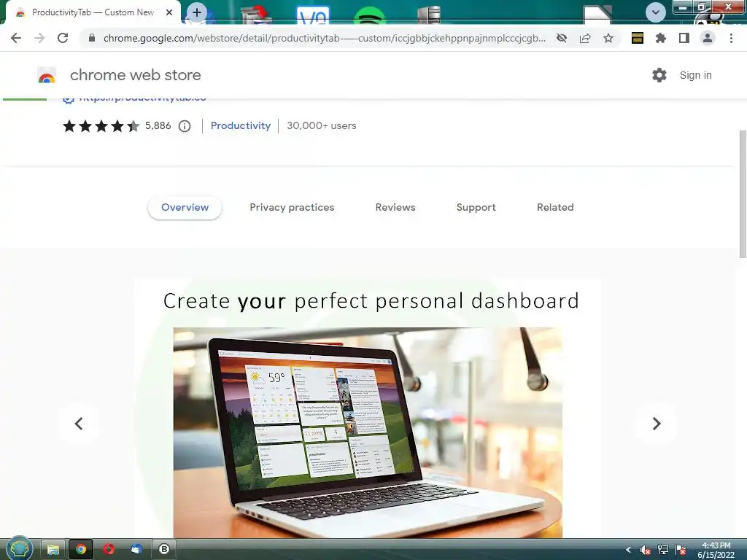Viewport: 747px width, 560px height.
Task: Open File Explorer from taskbar
Action: (x=53, y=550)
